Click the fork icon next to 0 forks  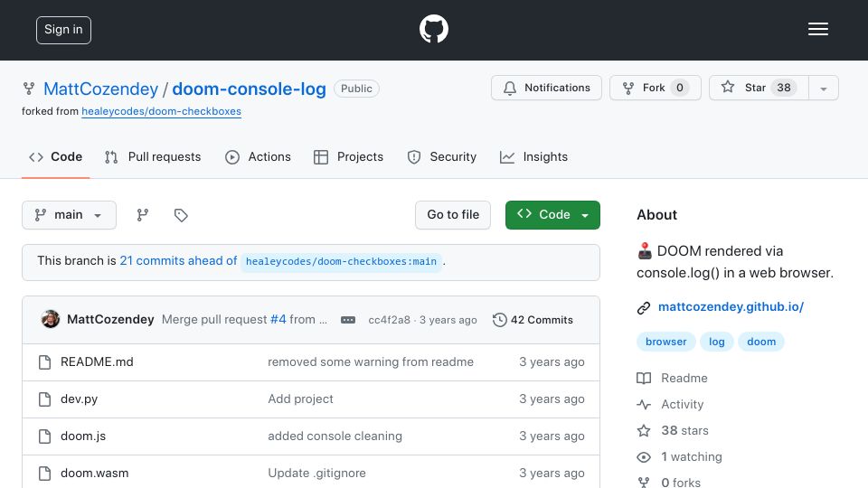[643, 483]
